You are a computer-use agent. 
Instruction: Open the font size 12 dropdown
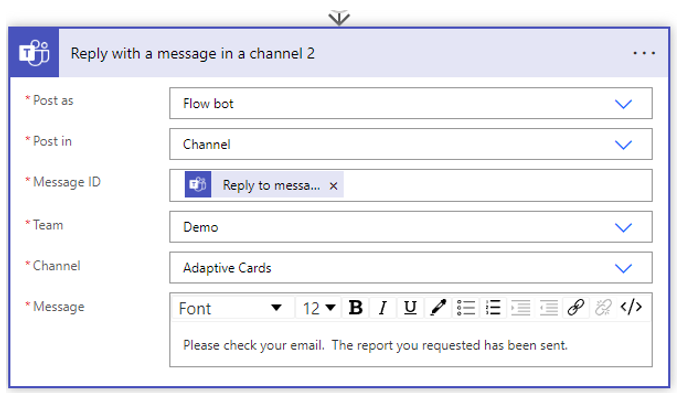pos(319,308)
